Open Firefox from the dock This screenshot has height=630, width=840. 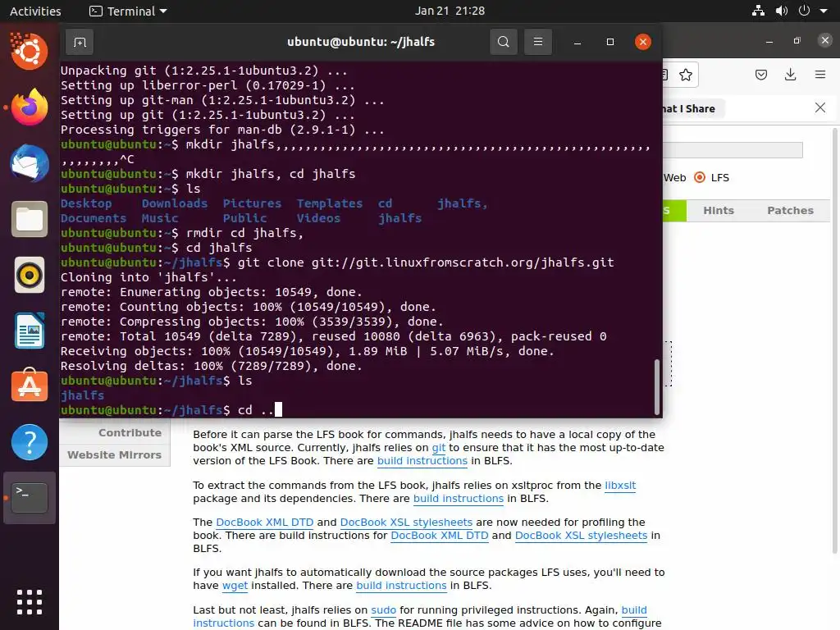click(30, 107)
